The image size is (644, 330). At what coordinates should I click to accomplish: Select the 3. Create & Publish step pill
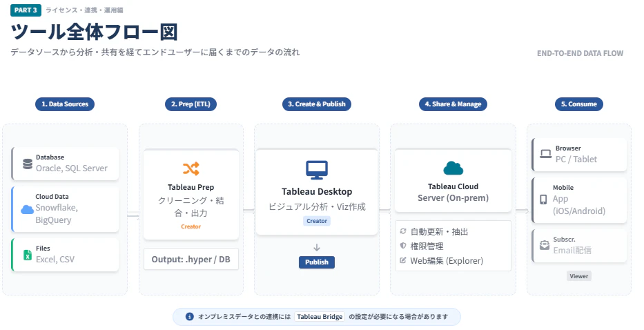[317, 104]
